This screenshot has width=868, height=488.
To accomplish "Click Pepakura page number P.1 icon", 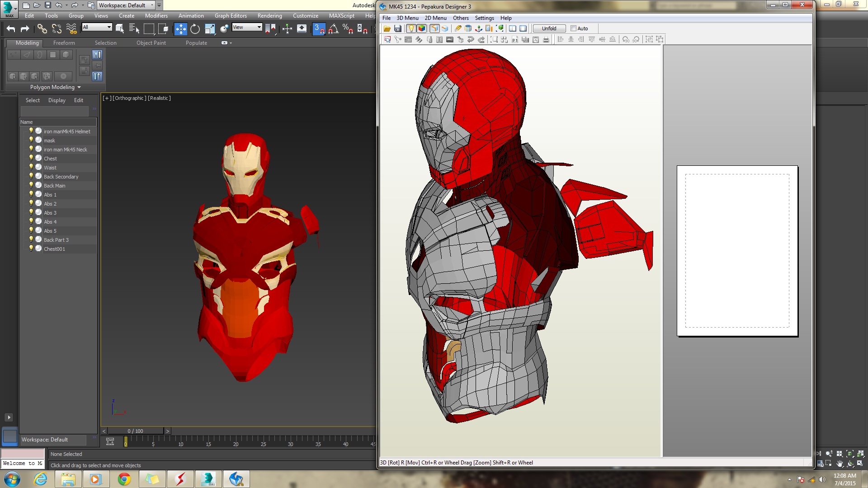I will coord(515,40).
